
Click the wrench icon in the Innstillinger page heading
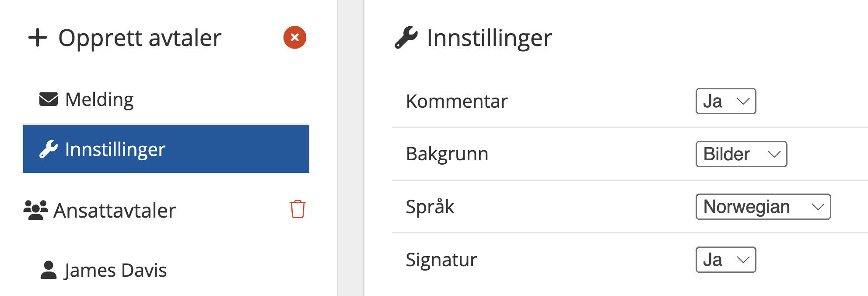click(x=406, y=38)
